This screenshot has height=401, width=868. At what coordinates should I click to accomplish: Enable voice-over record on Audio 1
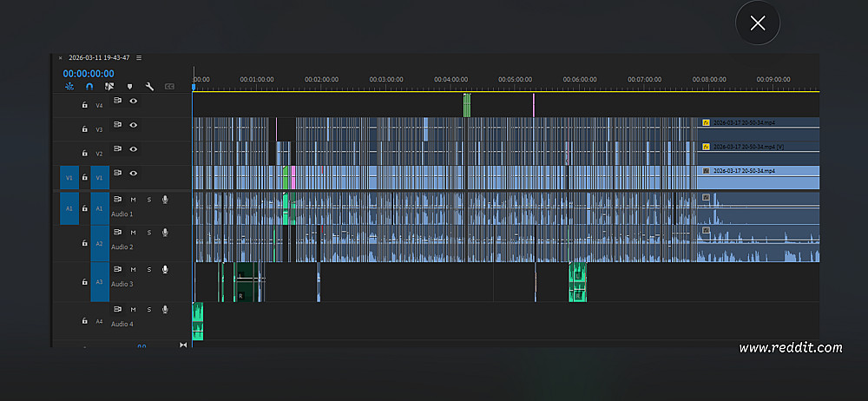tap(165, 200)
